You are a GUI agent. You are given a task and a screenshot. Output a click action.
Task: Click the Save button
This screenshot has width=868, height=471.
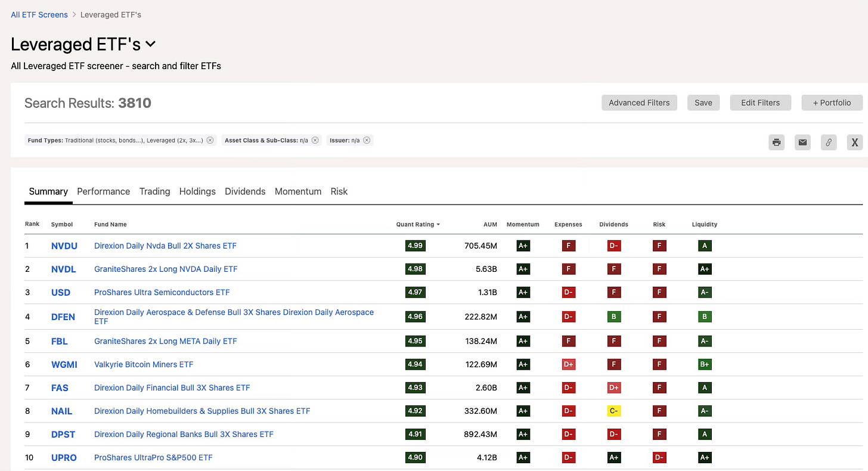pos(703,103)
